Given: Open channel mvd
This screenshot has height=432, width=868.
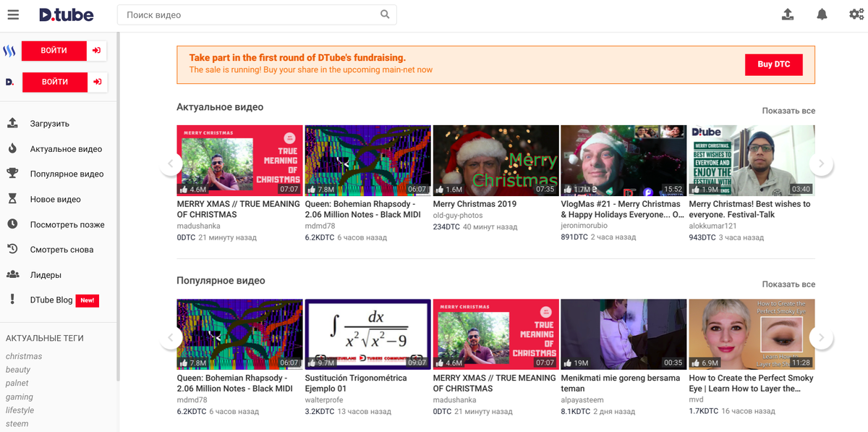Looking at the screenshot, I should click(696, 399).
